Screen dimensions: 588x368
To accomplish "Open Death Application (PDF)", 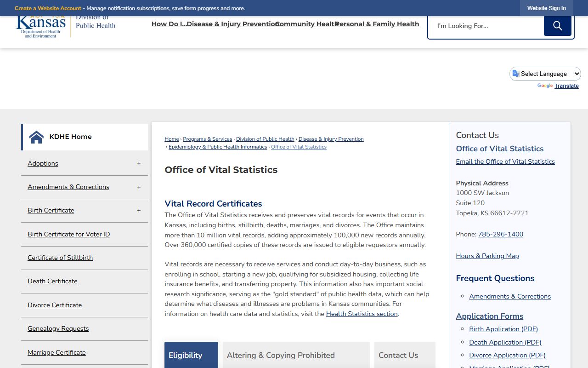I will point(505,342).
